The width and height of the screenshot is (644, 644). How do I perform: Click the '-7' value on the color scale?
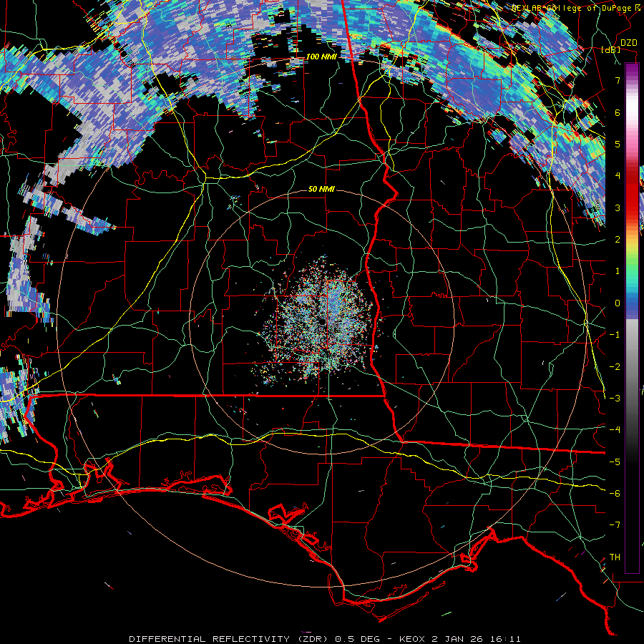pyautogui.click(x=615, y=525)
